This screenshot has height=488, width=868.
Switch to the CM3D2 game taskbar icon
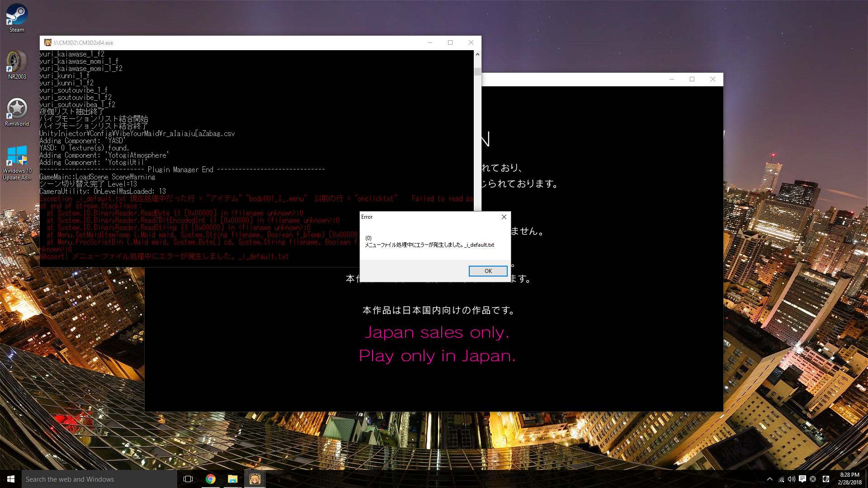point(255,479)
